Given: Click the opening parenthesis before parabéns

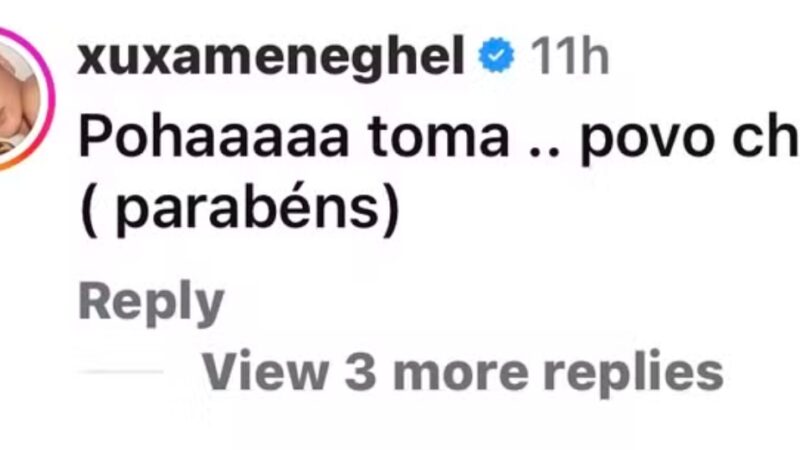Looking at the screenshot, I should click(x=89, y=210).
